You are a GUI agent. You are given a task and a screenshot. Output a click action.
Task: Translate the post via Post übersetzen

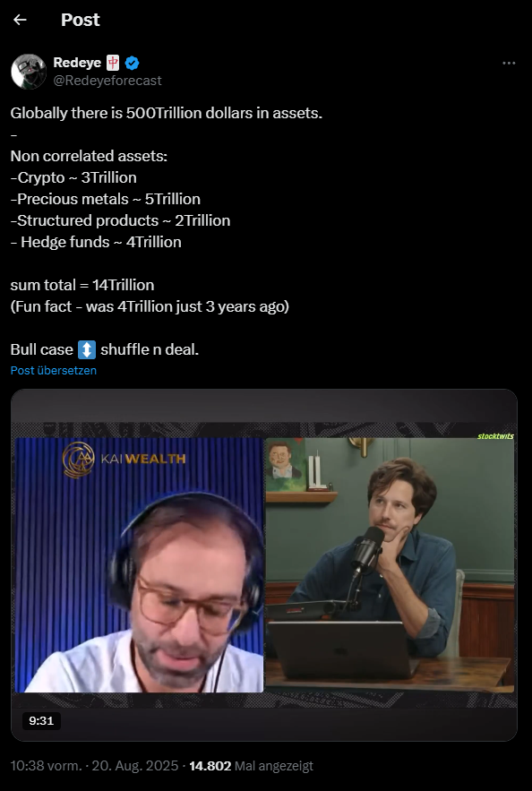[54, 370]
